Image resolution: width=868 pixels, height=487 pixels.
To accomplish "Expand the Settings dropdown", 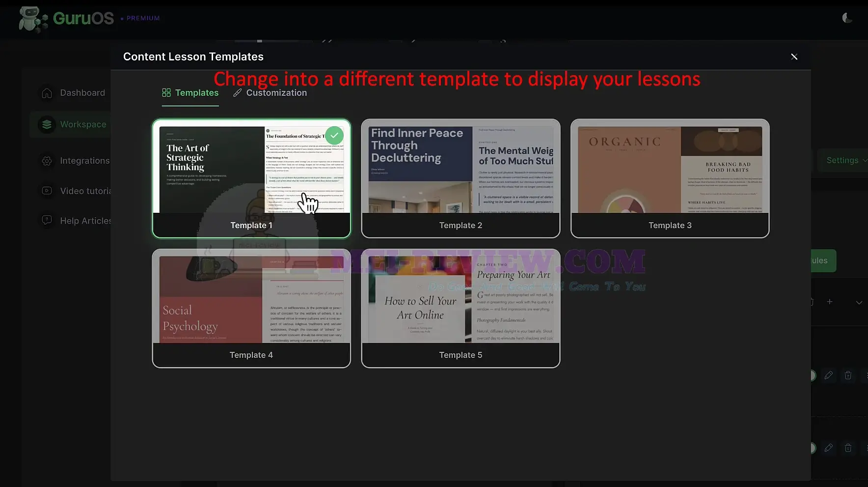I will click(845, 160).
